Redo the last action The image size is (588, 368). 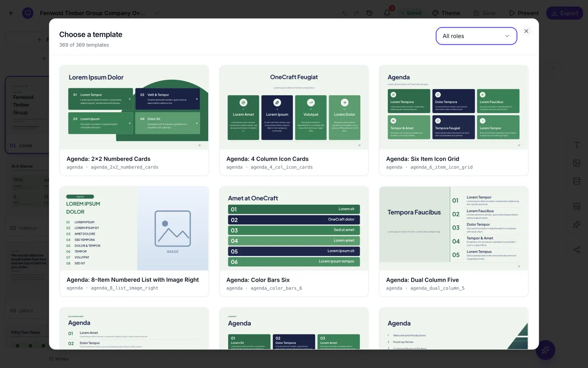356,13
